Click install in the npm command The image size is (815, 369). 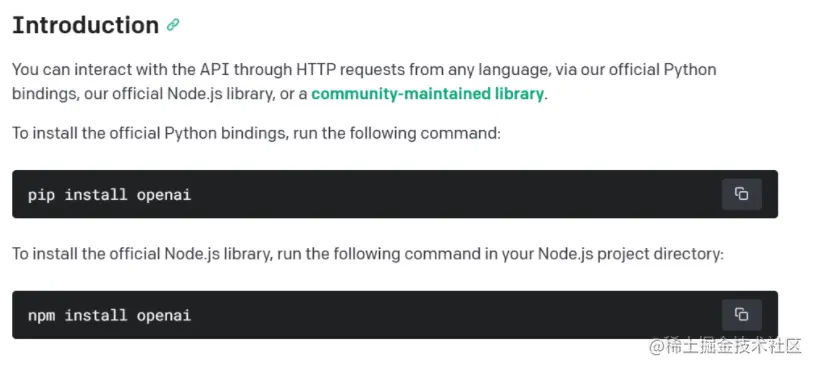click(96, 315)
